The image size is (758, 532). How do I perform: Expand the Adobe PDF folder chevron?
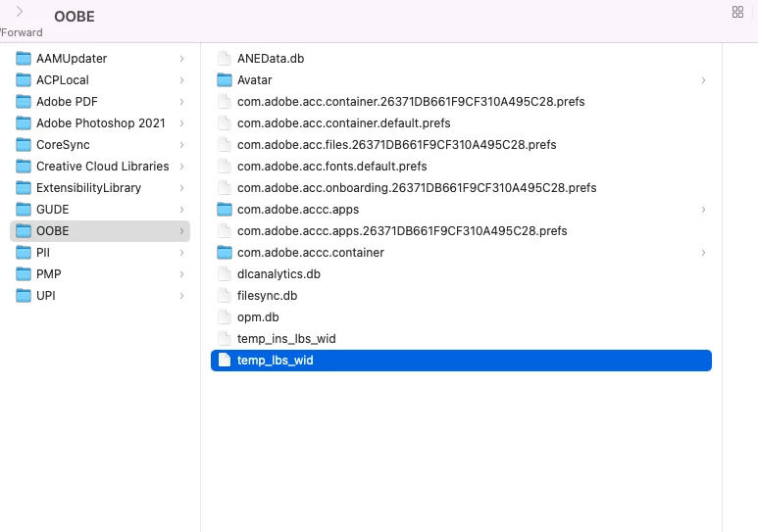point(181,102)
